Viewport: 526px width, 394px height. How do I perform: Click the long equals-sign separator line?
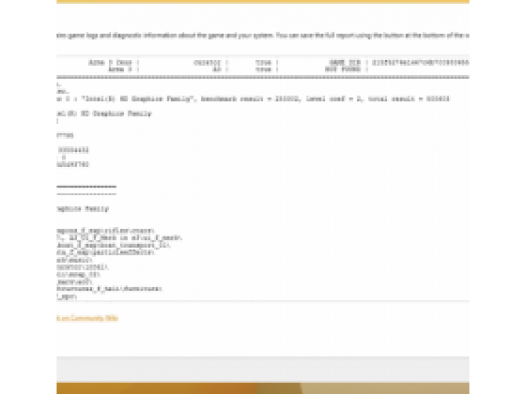pyautogui.click(x=263, y=77)
